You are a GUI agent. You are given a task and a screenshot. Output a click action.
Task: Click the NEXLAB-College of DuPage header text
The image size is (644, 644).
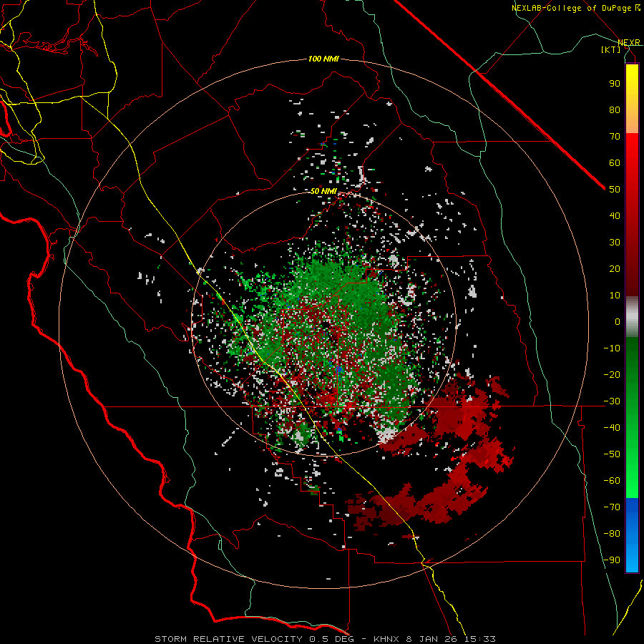(x=576, y=8)
